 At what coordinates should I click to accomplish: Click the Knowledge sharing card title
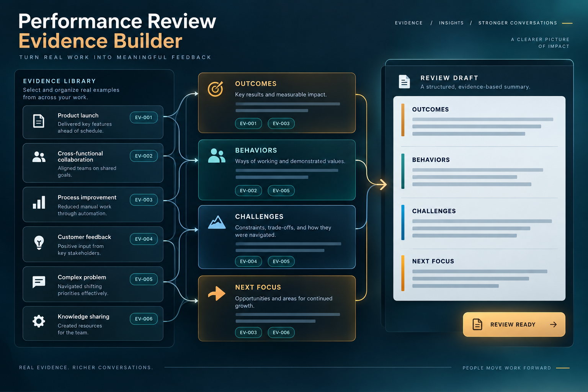(x=83, y=317)
